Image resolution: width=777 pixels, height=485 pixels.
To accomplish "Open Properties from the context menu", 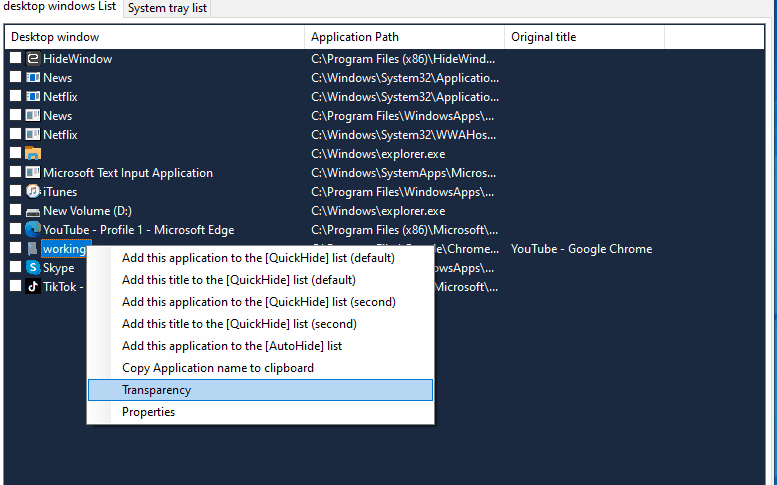I will pos(260,412).
